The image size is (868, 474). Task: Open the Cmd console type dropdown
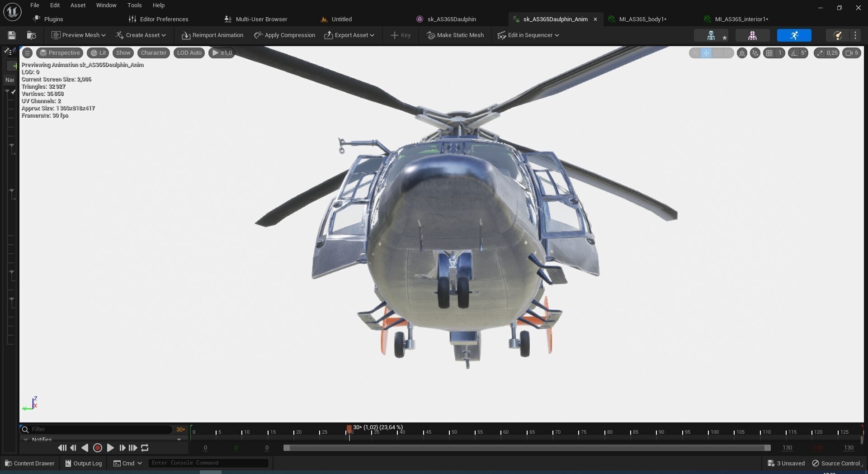(x=127, y=463)
